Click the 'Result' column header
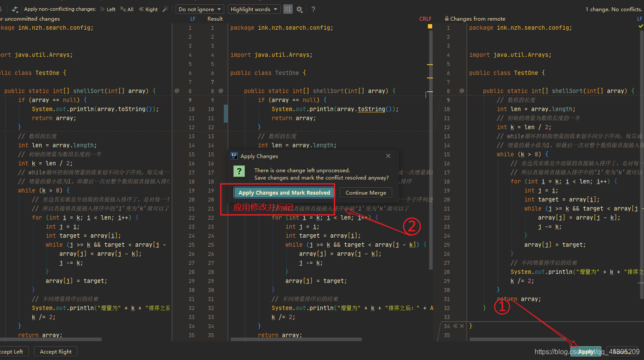The image size is (644, 360). [215, 19]
